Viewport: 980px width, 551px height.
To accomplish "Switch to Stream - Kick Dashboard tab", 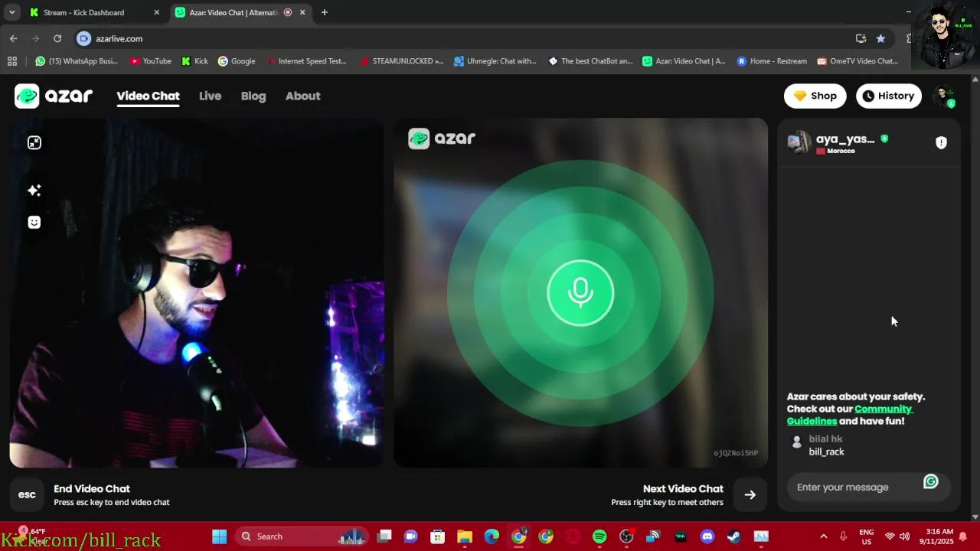I will click(93, 12).
